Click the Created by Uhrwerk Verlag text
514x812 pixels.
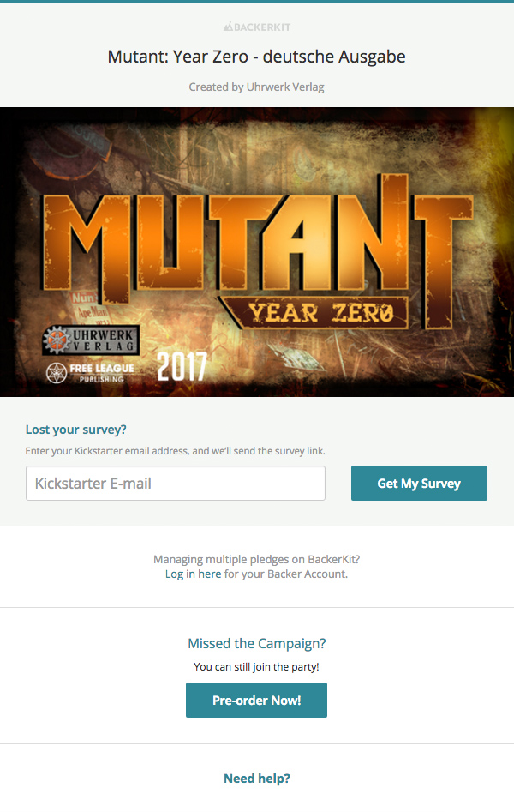[257, 87]
